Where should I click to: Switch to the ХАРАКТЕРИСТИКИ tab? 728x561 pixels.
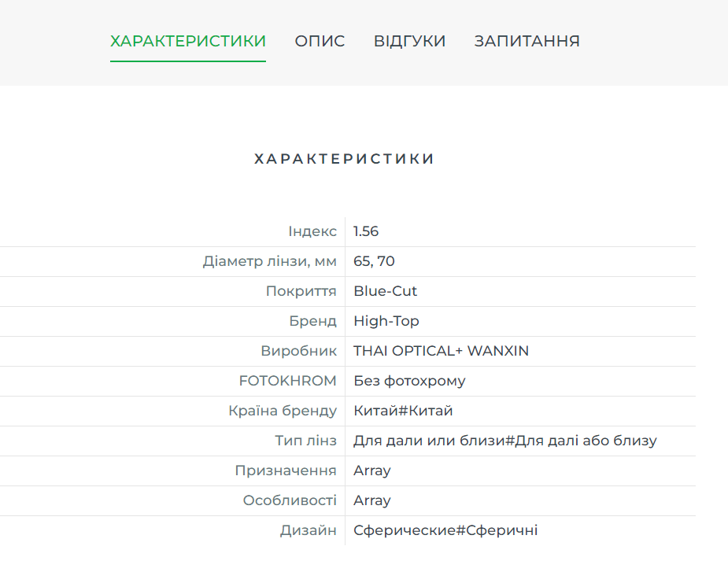(x=187, y=41)
